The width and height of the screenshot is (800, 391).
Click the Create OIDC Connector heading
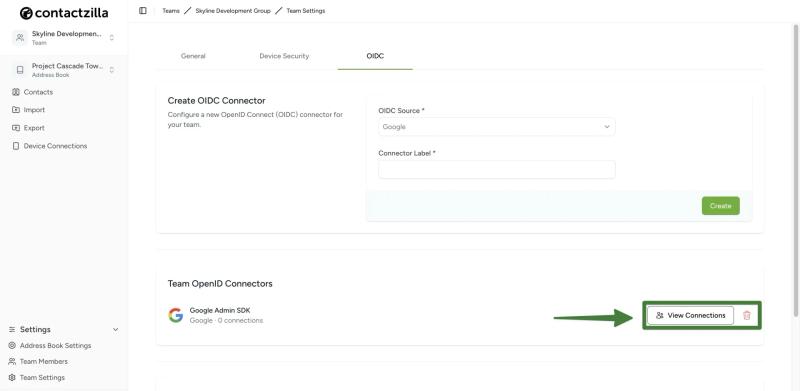click(216, 101)
